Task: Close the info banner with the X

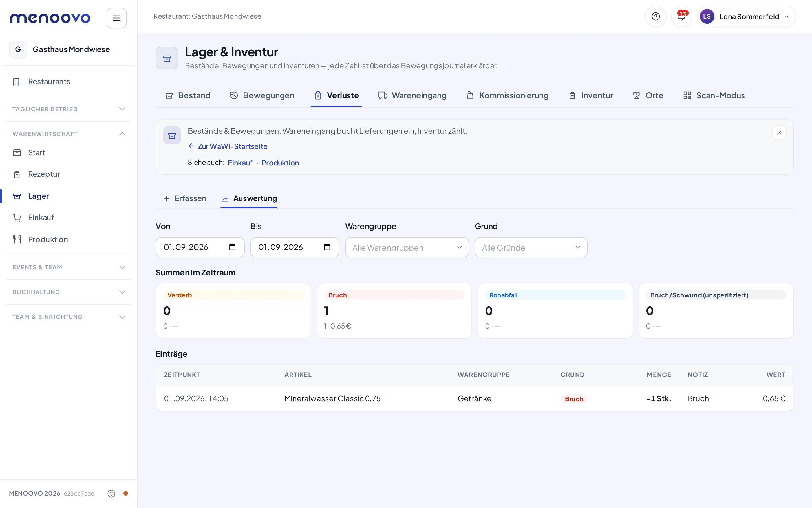Action: 779,133
